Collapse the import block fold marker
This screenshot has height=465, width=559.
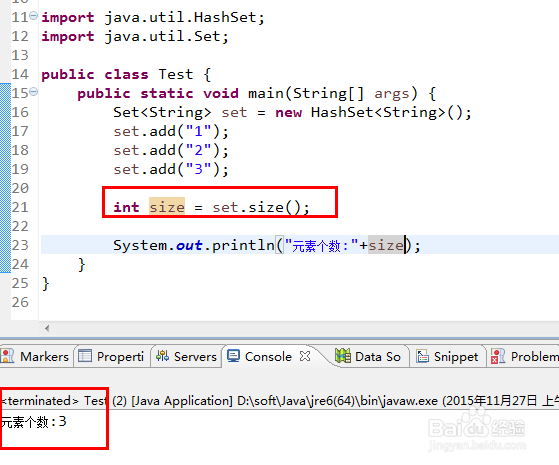click(x=34, y=16)
